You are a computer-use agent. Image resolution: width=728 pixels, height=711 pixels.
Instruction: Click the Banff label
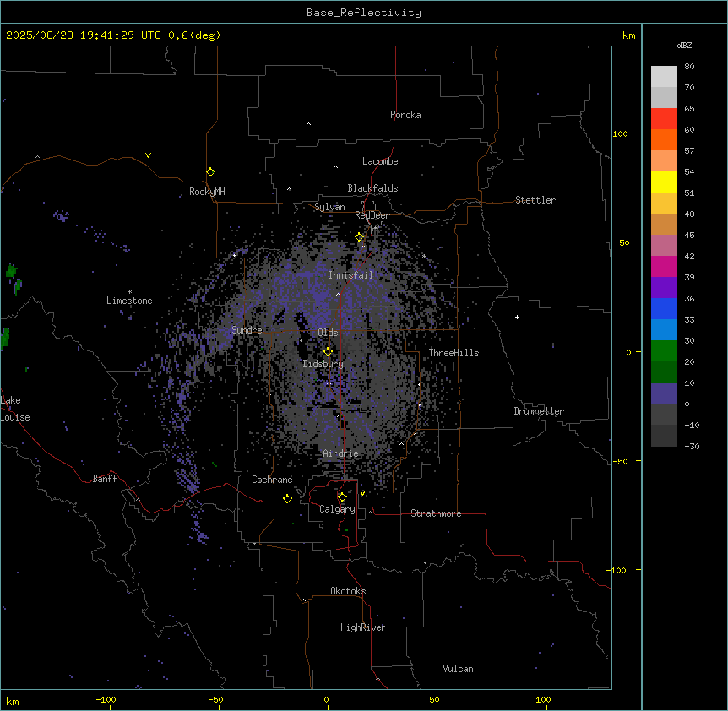point(105,479)
